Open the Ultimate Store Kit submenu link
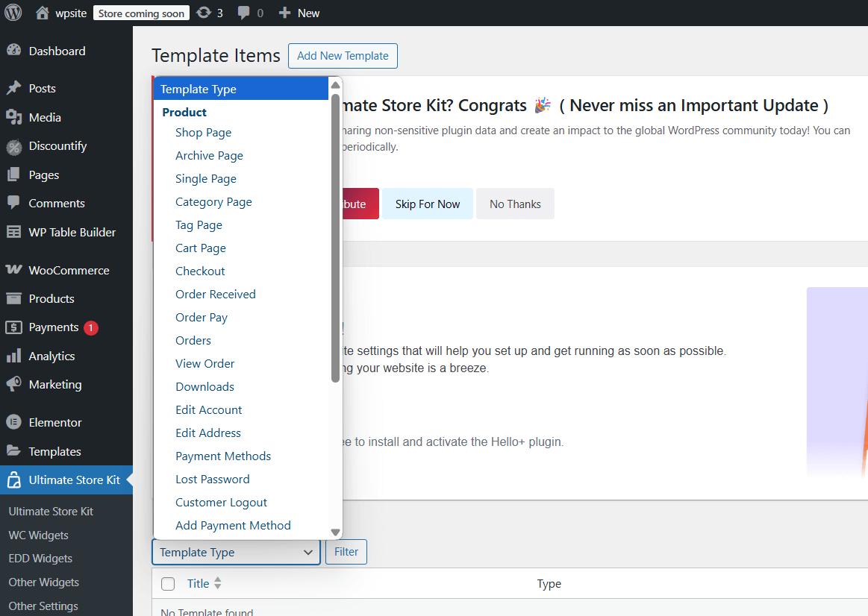Image resolution: width=868 pixels, height=616 pixels. 51,512
